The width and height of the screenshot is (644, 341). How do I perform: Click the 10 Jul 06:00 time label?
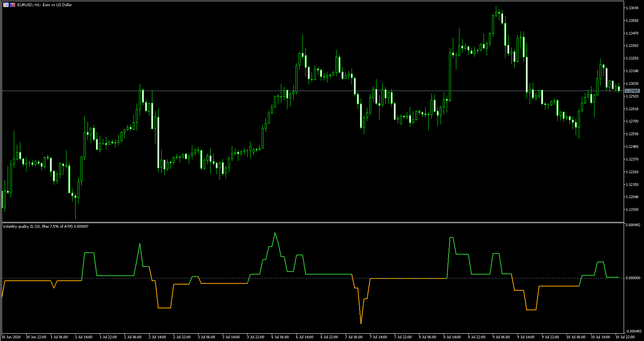(x=576, y=337)
